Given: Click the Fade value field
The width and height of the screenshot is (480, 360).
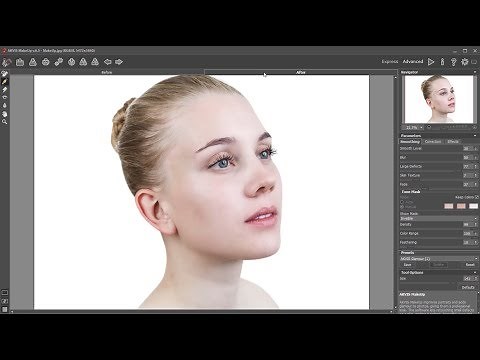Looking at the screenshot, I should pos(468,184).
